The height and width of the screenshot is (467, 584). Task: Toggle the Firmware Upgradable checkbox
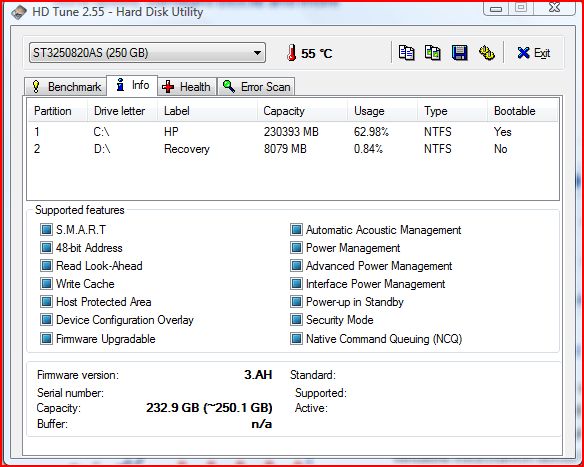(x=46, y=339)
